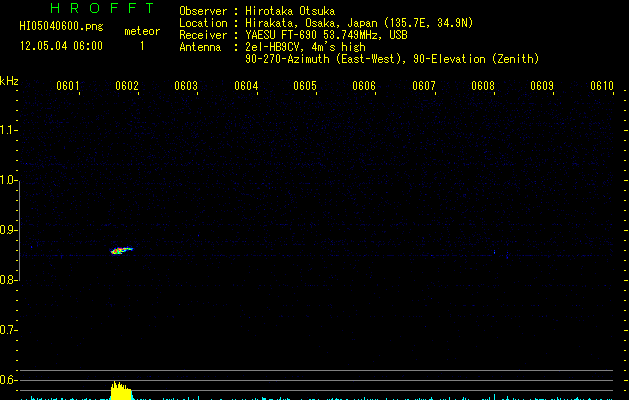Click the meteor count value 1
629x400 pixels.
142,46
